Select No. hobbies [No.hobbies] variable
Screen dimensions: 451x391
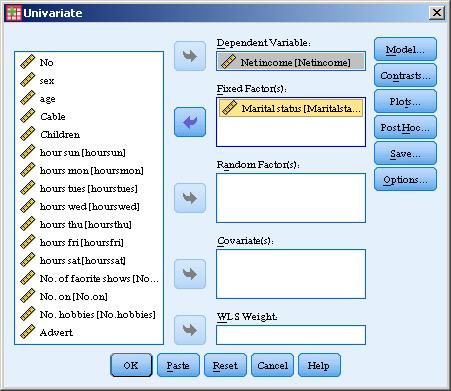(x=89, y=314)
